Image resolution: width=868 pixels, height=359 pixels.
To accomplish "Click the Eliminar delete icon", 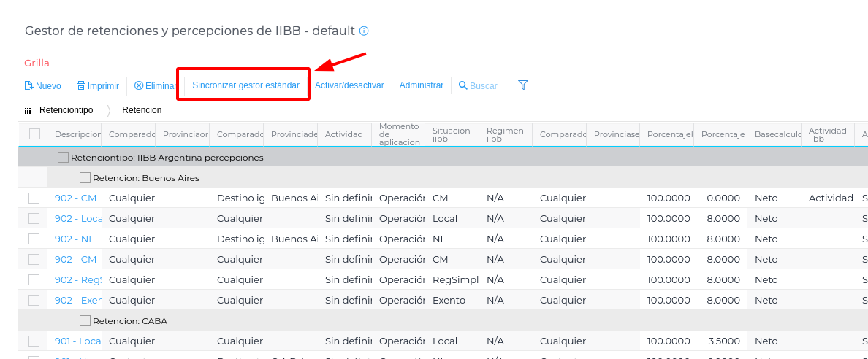I will (x=139, y=85).
